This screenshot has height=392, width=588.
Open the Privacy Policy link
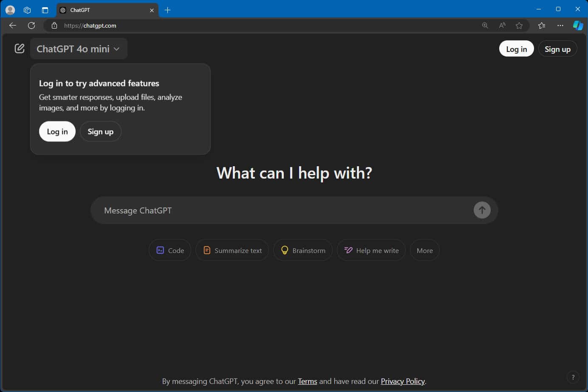tap(402, 381)
